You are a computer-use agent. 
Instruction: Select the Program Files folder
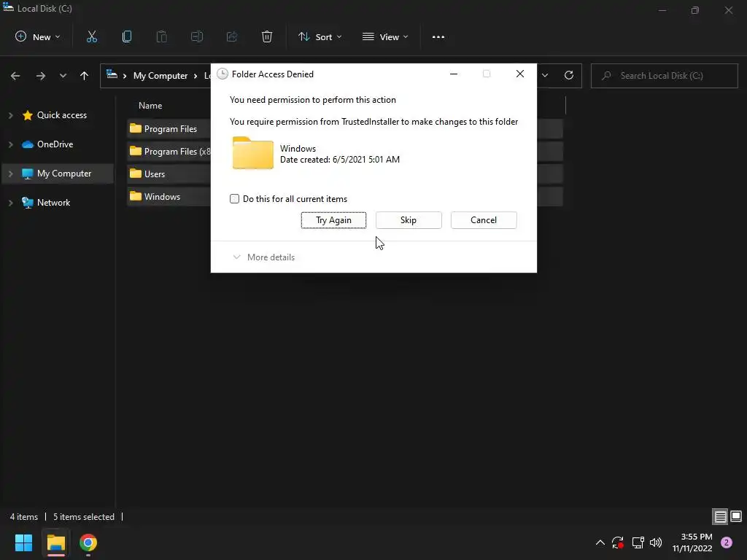click(169, 128)
